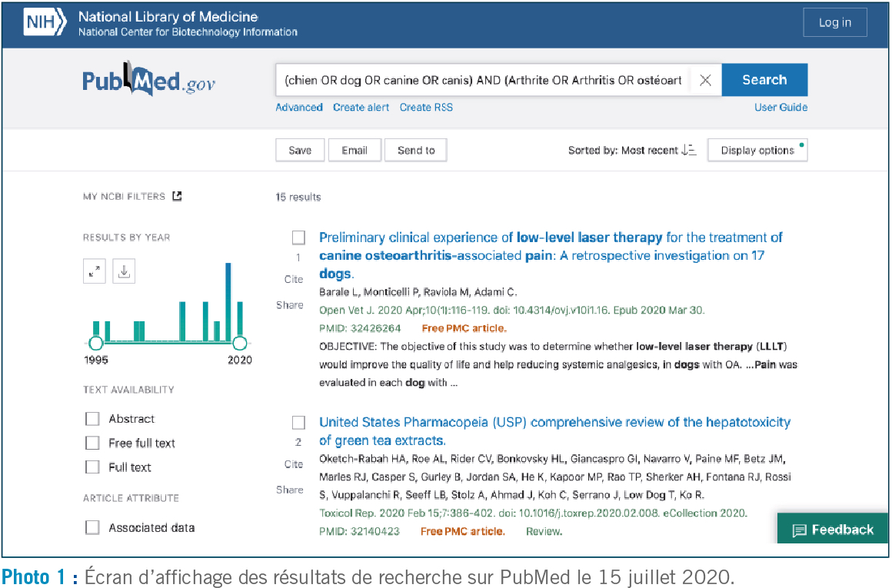Expand the results by year chart
This screenshot has width=892, height=588.
pyautogui.click(x=95, y=271)
